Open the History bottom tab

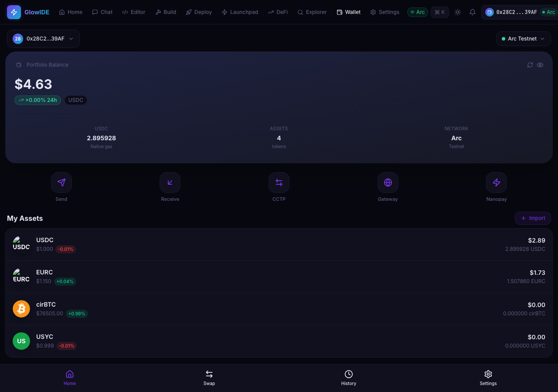(x=349, y=378)
